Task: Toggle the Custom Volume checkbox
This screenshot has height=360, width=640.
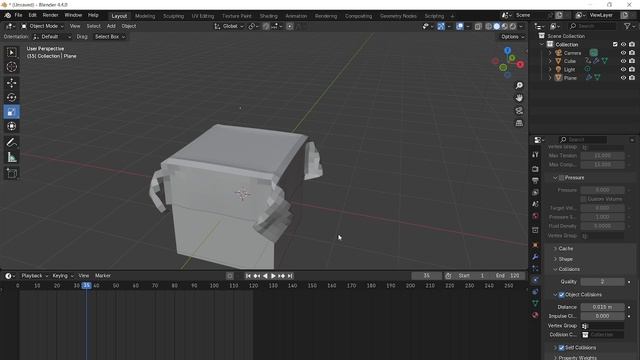Action: tap(583, 199)
